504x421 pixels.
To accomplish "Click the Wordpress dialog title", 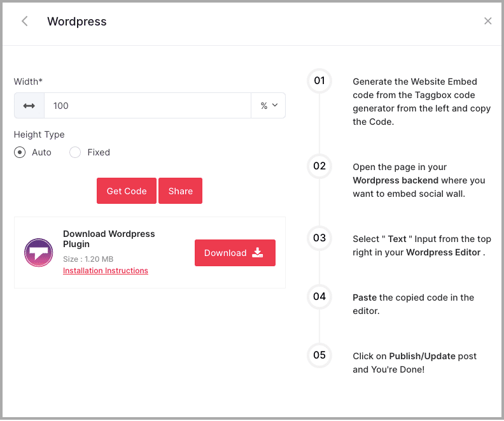I will pos(77,22).
